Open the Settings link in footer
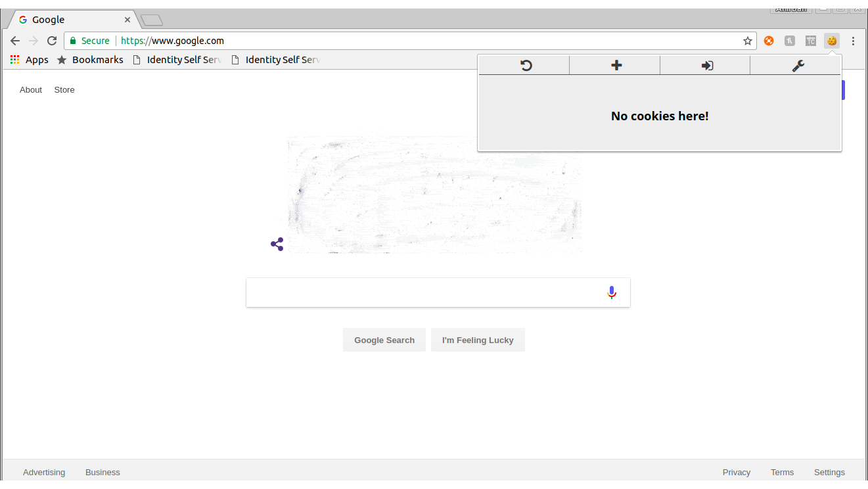The image size is (868, 489). [829, 472]
